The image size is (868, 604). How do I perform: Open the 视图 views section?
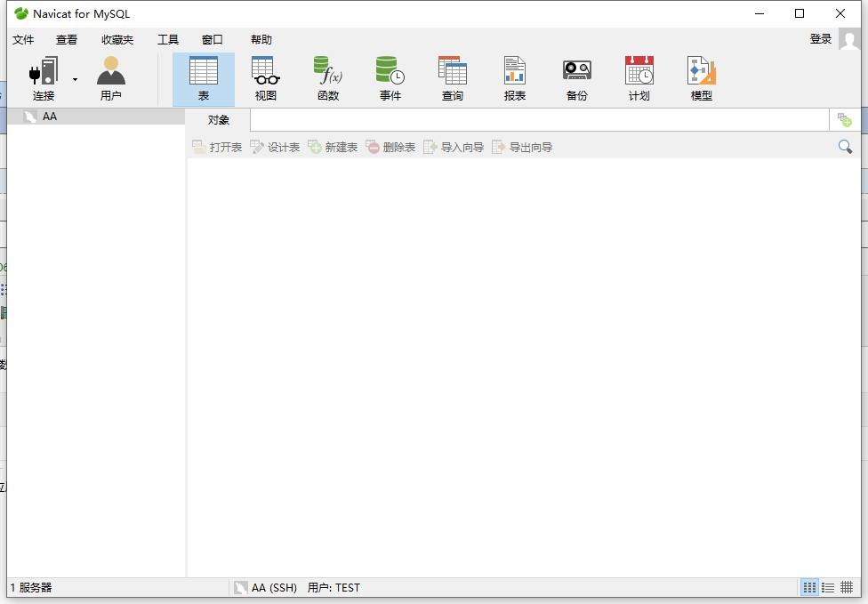(x=266, y=78)
